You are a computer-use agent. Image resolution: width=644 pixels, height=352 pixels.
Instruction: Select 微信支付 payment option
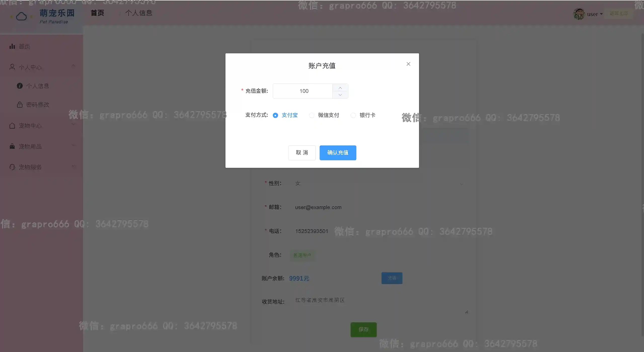click(312, 115)
